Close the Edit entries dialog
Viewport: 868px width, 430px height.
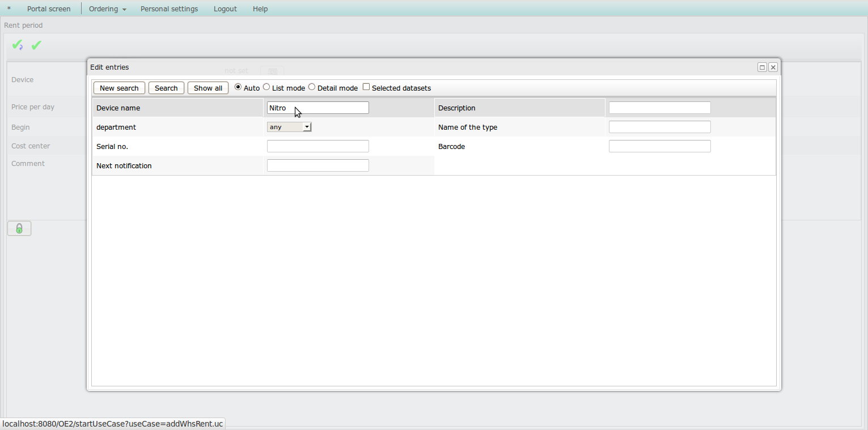coord(773,67)
